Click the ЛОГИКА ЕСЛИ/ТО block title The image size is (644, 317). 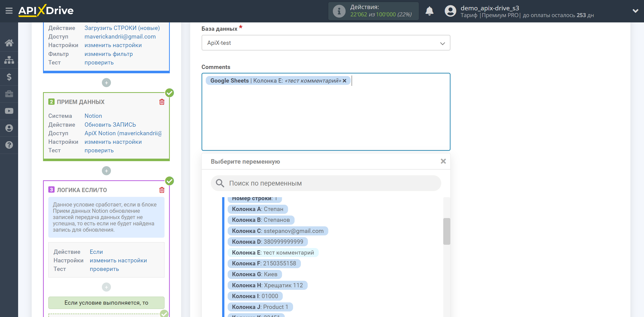click(x=82, y=190)
